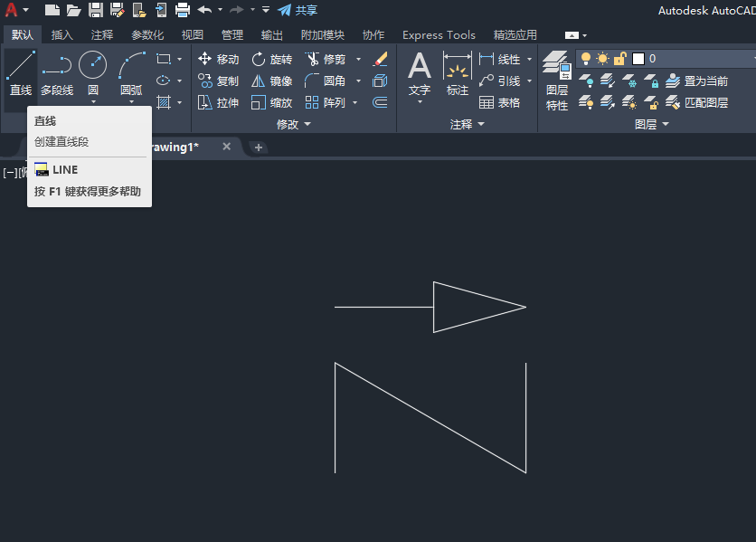Open the View (视图) ribbon tab

(x=193, y=34)
